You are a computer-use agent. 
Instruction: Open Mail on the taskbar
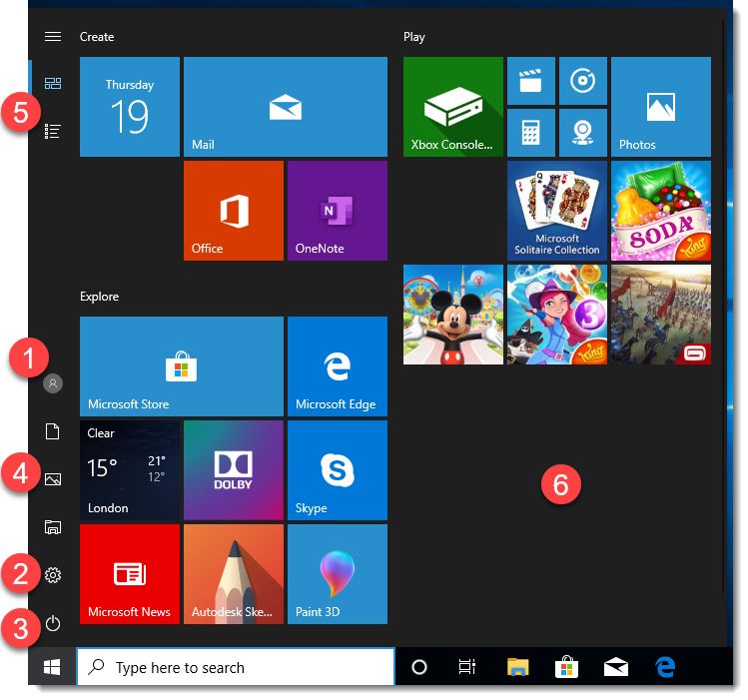pyautogui.click(x=616, y=667)
